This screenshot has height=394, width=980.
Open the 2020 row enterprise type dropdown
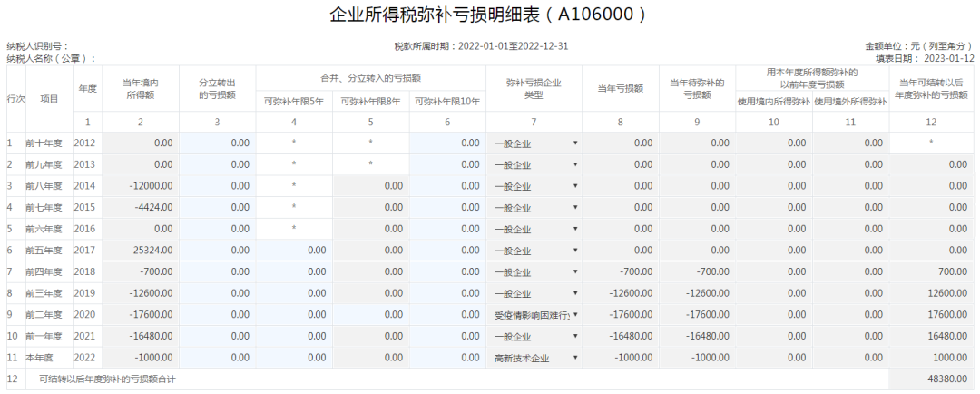coord(535,315)
